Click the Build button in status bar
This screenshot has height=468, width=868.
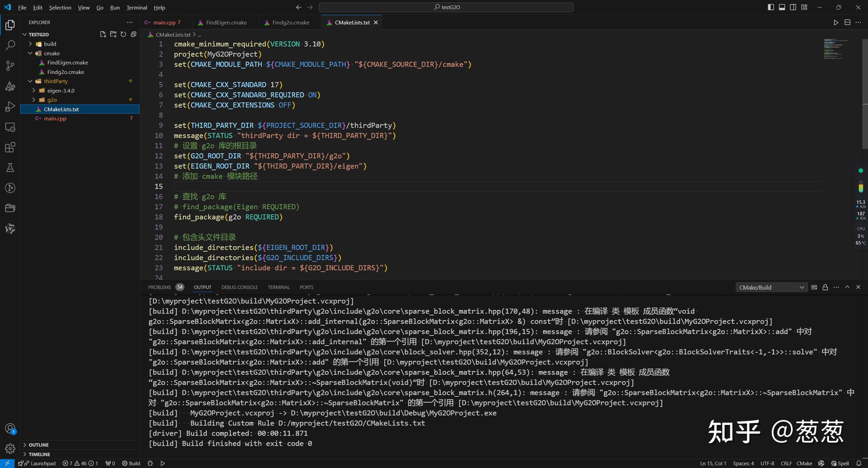(131, 463)
